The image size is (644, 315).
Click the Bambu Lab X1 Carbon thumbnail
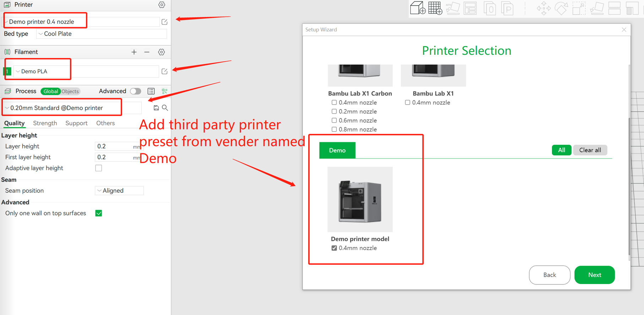coord(360,75)
